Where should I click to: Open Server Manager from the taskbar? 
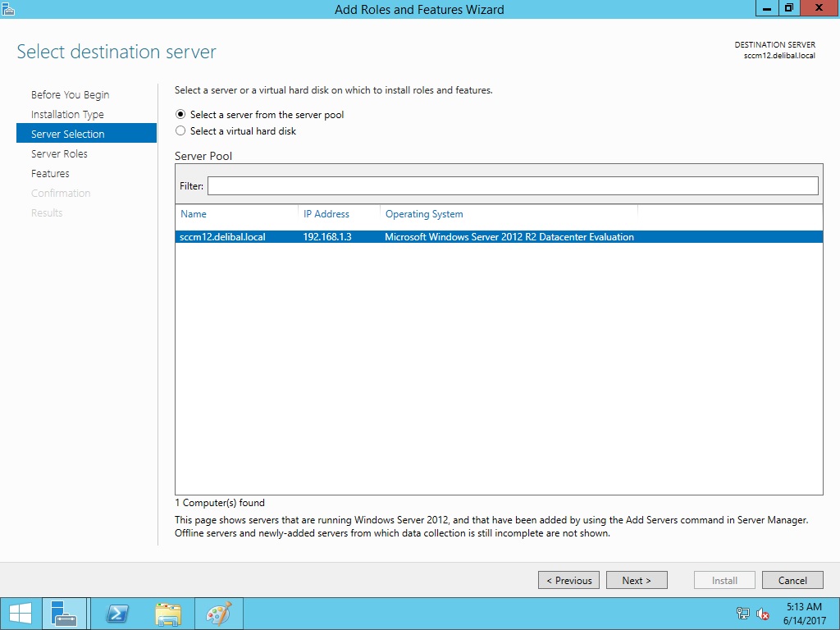[x=62, y=614]
